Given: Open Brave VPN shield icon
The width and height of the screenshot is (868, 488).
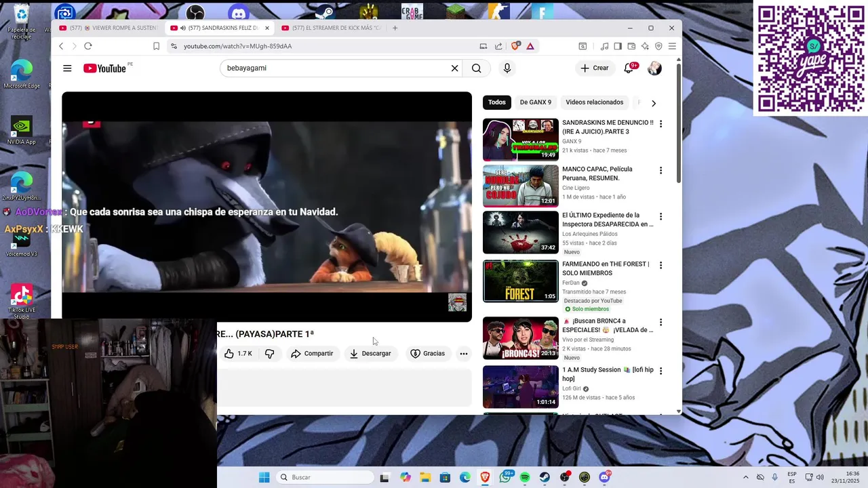Looking at the screenshot, I should pyautogui.click(x=658, y=46).
